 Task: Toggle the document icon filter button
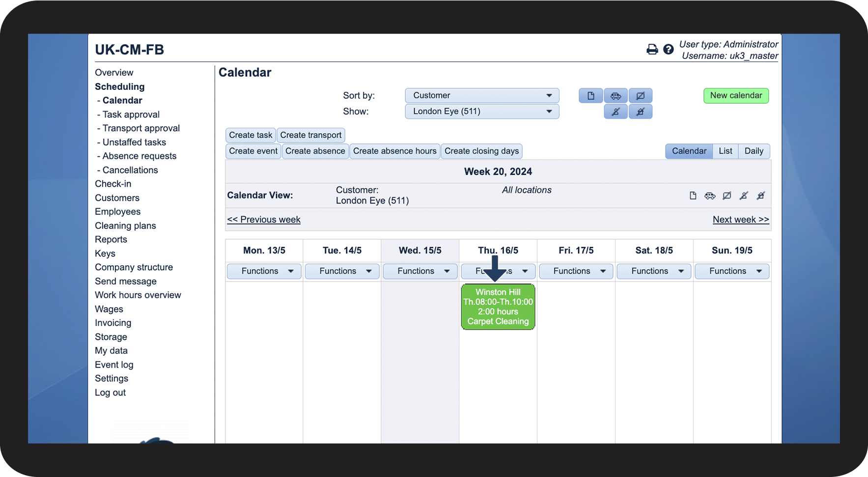591,96
